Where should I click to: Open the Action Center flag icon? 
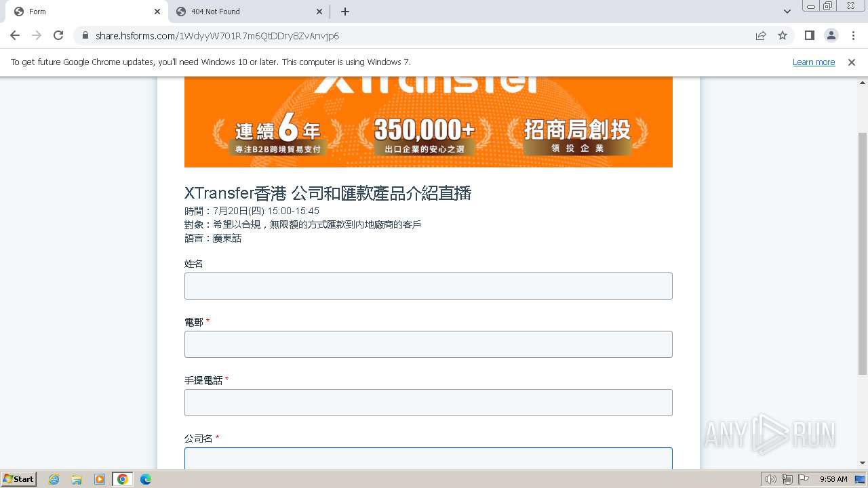pos(804,479)
